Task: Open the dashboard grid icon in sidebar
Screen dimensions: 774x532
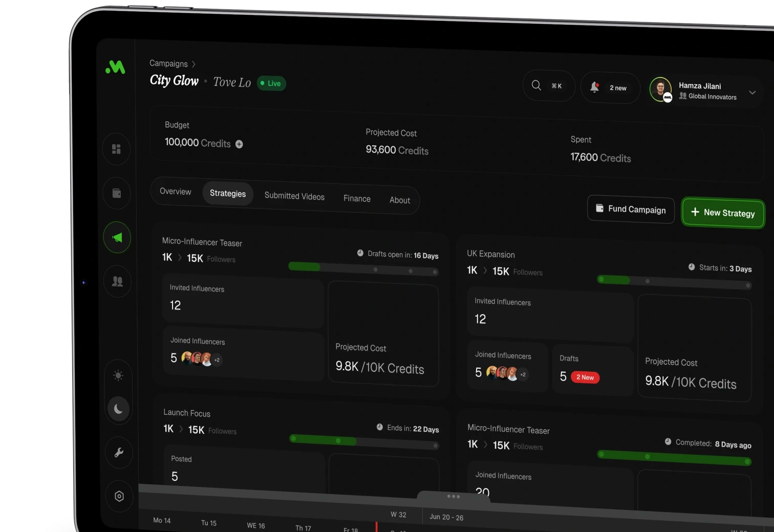Action: click(116, 149)
